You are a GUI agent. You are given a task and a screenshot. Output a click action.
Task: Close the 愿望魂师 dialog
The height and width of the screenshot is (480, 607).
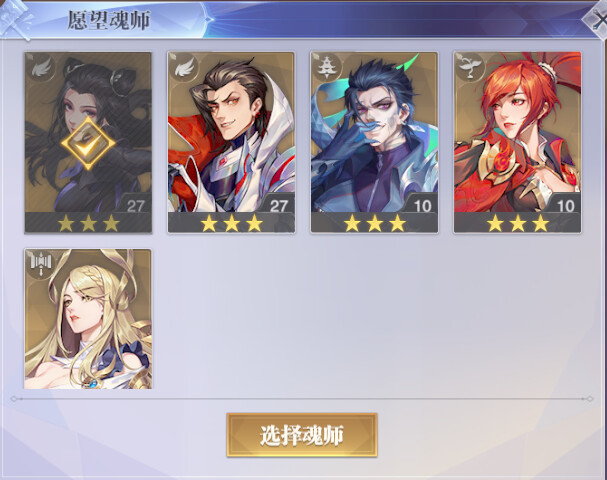596,19
